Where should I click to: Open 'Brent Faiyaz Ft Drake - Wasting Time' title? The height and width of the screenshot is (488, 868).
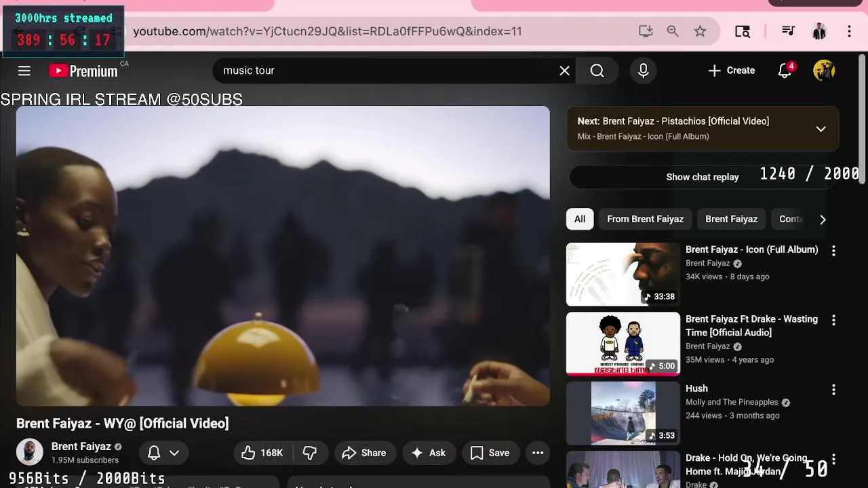click(x=751, y=325)
